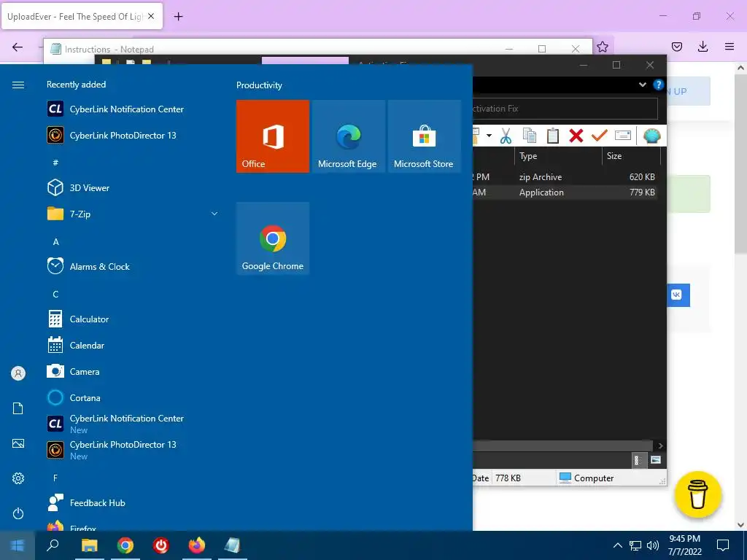747x560 pixels.
Task: Open CyberLink PhotoDirector 13 marked New
Action: [x=133, y=449]
